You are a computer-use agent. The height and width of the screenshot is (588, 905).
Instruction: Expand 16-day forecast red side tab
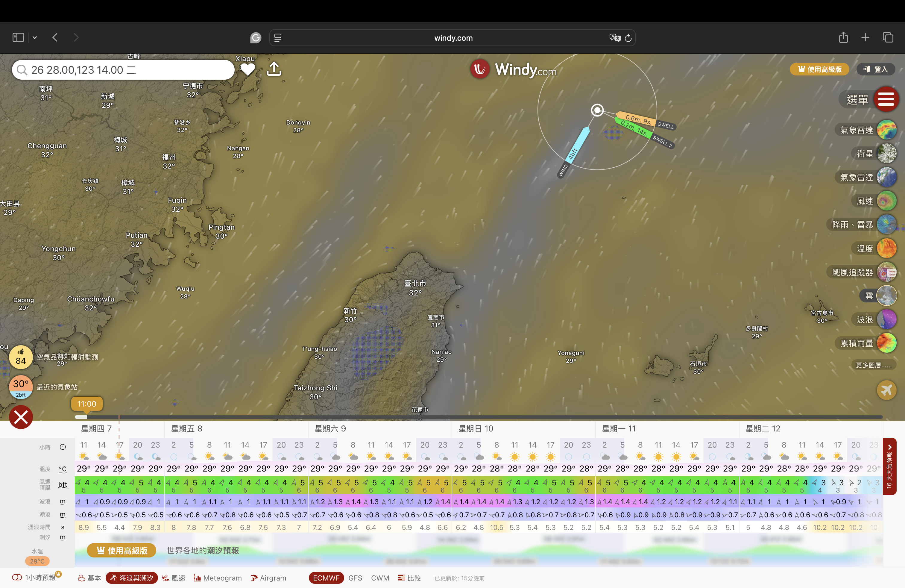[889, 466]
